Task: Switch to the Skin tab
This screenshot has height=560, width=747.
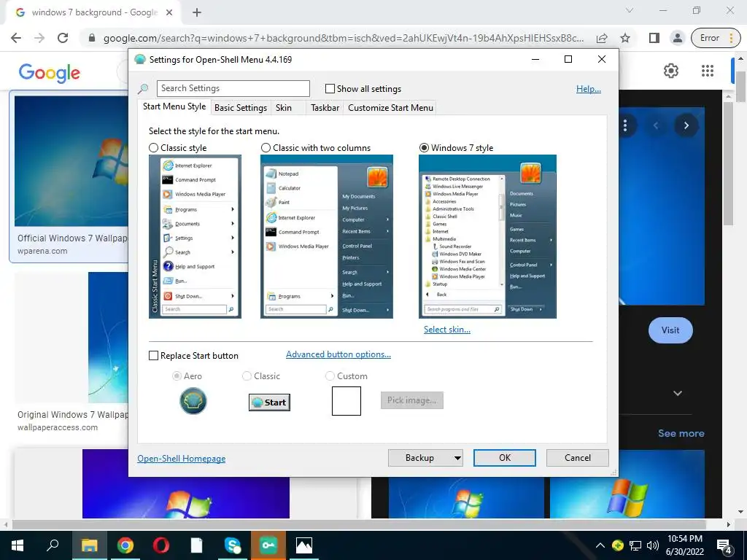Action: tap(284, 108)
